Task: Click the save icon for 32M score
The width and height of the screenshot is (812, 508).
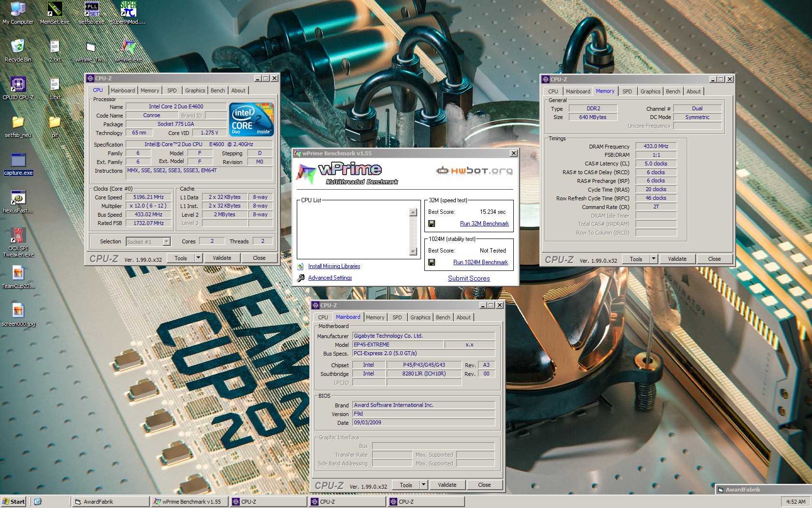Action: click(x=432, y=224)
